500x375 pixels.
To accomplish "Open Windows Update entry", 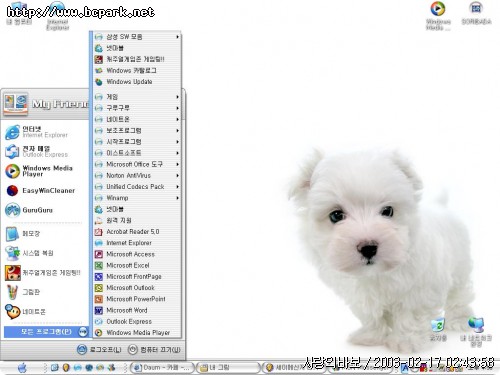I will point(137,82).
